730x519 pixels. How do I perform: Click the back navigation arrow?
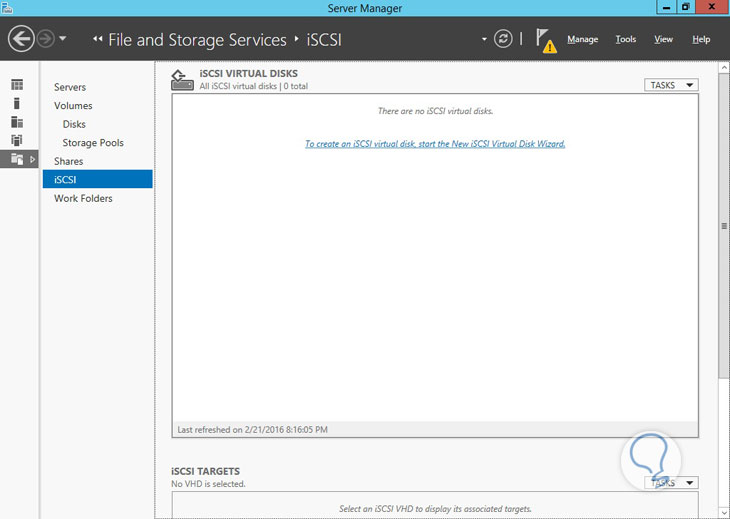(x=21, y=39)
